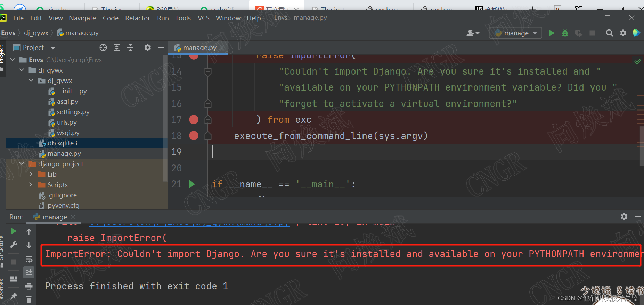Expand all in Project panel
The width and height of the screenshot is (644, 305).
(x=117, y=48)
